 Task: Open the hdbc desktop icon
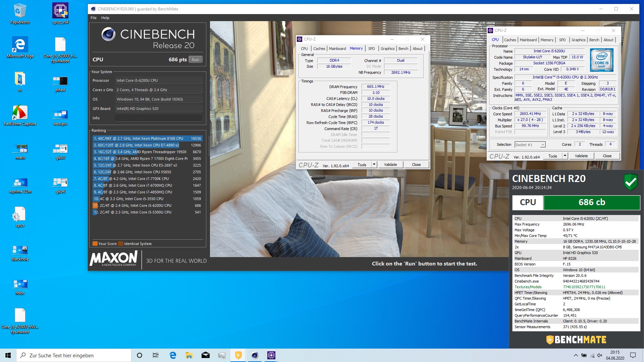[x=20, y=287]
